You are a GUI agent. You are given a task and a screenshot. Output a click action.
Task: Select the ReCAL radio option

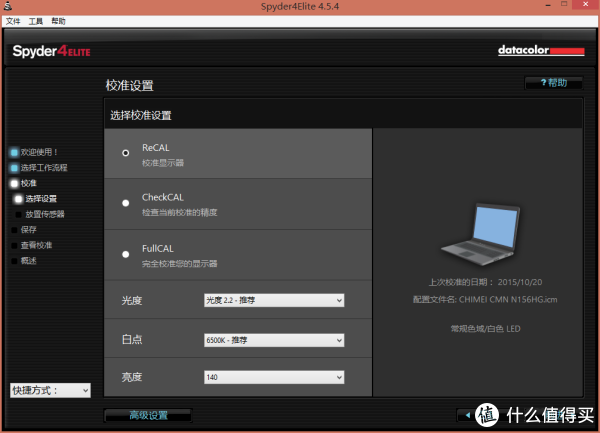point(126,153)
